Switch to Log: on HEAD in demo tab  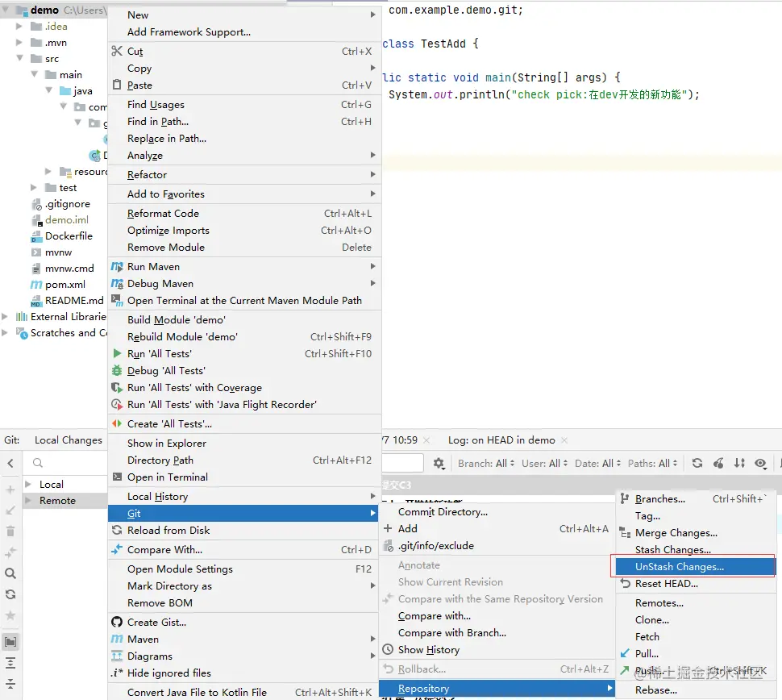click(501, 440)
